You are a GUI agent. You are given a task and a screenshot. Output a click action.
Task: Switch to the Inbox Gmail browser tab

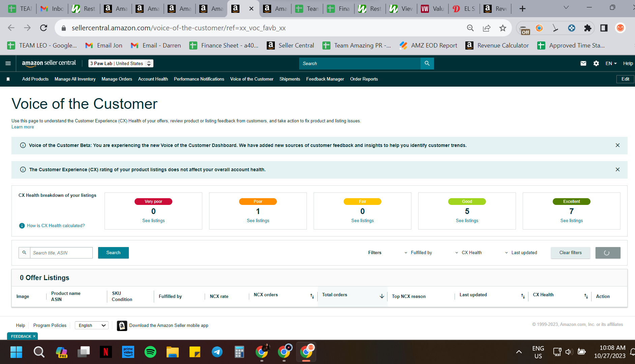point(52,9)
